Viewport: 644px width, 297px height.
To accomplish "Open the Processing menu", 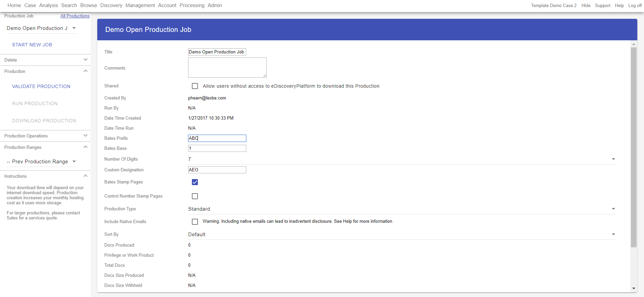I will [192, 5].
